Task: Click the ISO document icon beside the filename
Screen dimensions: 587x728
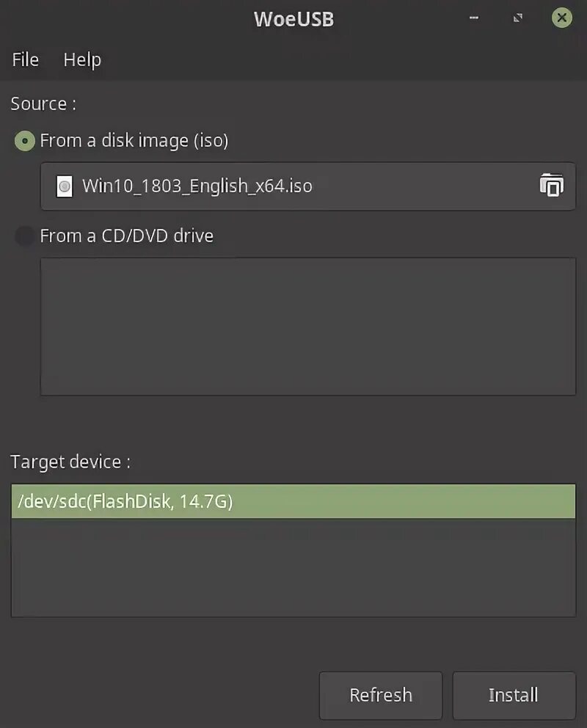Action: (x=65, y=186)
